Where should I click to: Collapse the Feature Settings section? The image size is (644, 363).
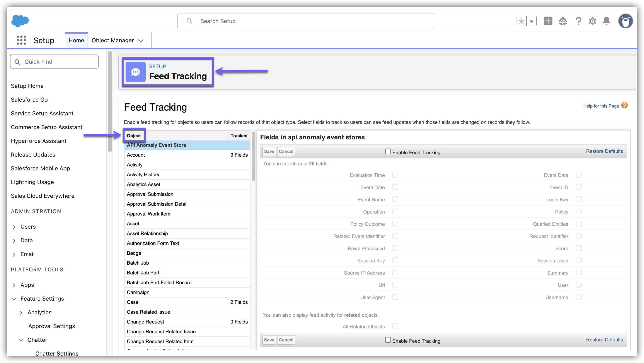[x=14, y=299]
